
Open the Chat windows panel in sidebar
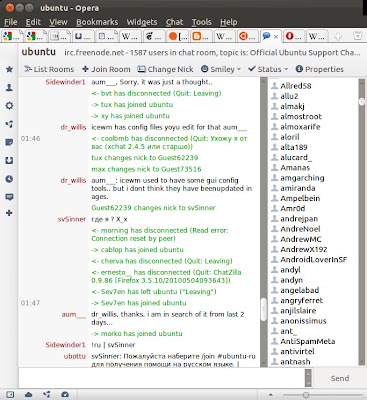9,197
